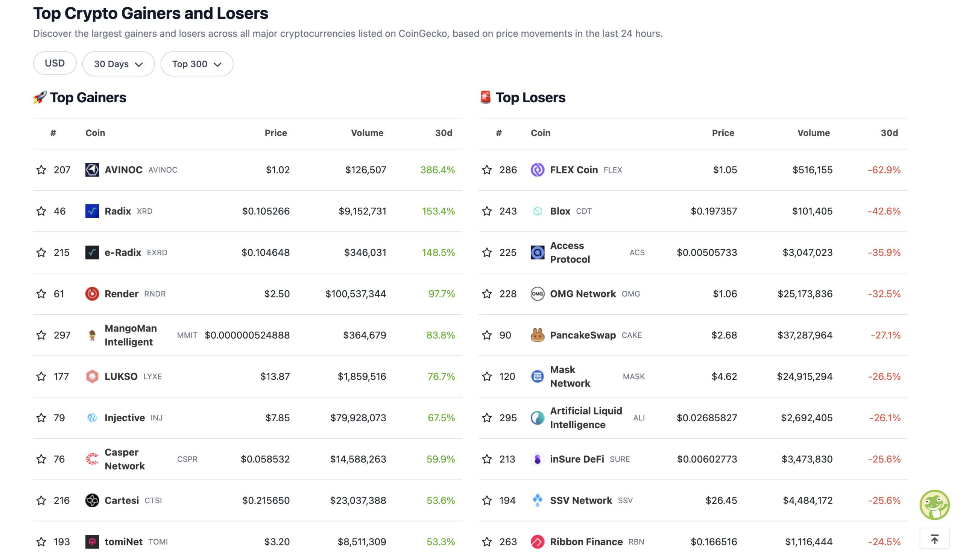Click the $100,537,344 Render volume
This screenshot has width=963, height=560.
(355, 294)
